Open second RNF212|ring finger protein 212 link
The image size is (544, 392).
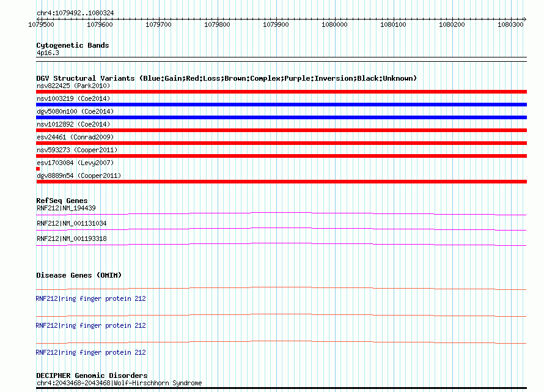click(x=90, y=326)
